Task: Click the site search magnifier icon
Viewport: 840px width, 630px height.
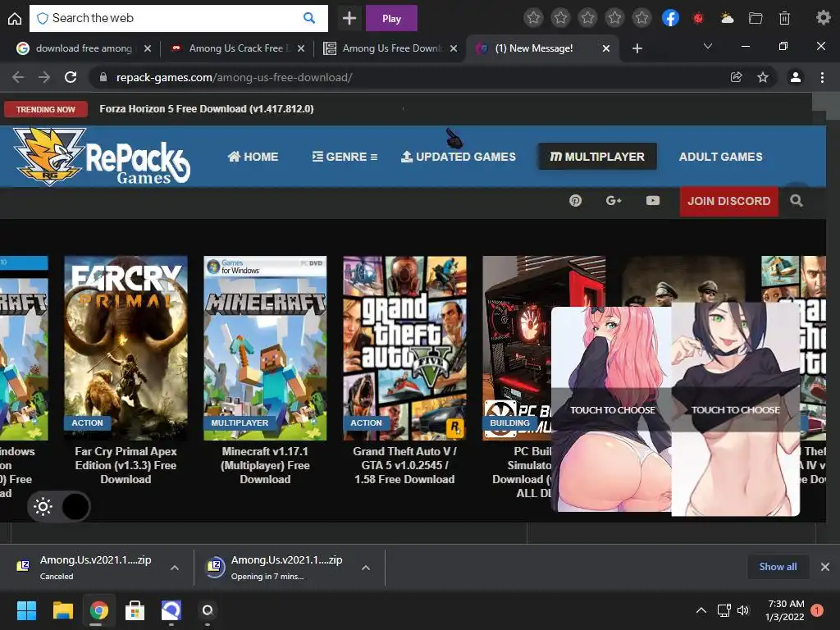Action: (797, 201)
